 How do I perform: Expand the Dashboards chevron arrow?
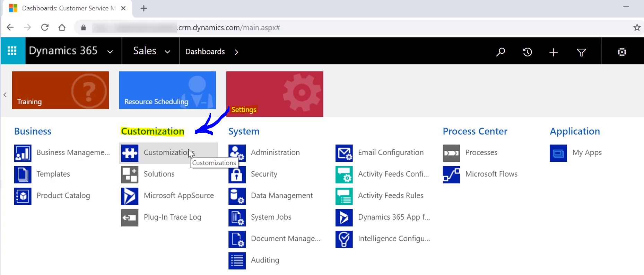[236, 52]
